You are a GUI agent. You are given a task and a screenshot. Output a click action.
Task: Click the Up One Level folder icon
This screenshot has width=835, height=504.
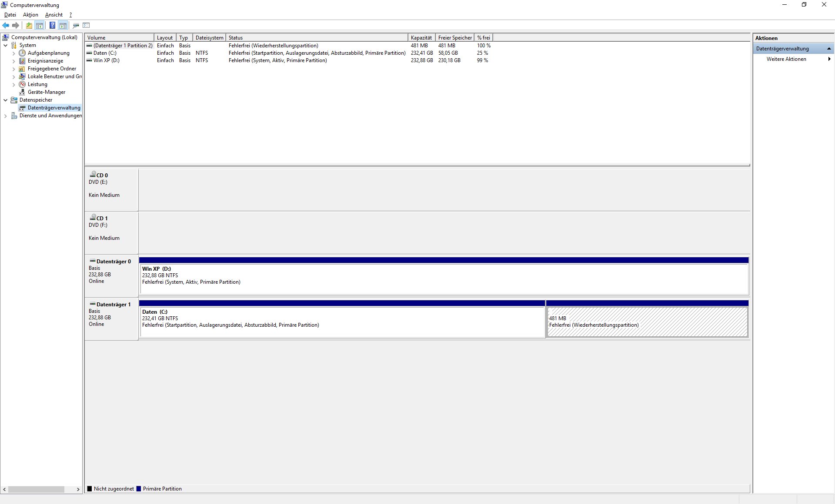coord(29,25)
